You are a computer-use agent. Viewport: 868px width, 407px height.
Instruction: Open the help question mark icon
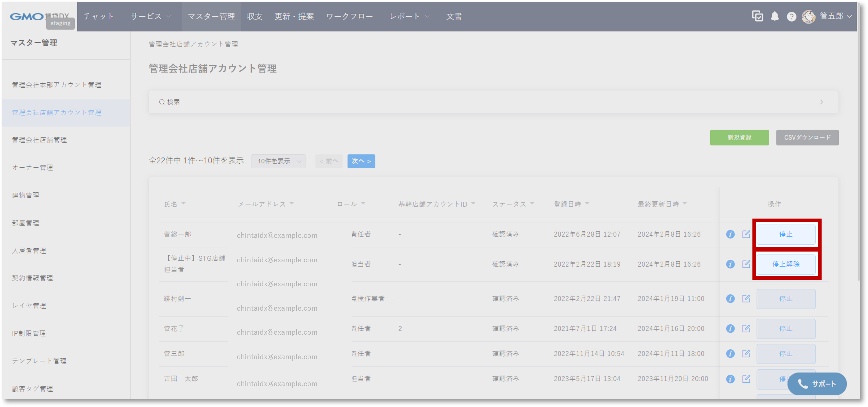[x=791, y=17]
